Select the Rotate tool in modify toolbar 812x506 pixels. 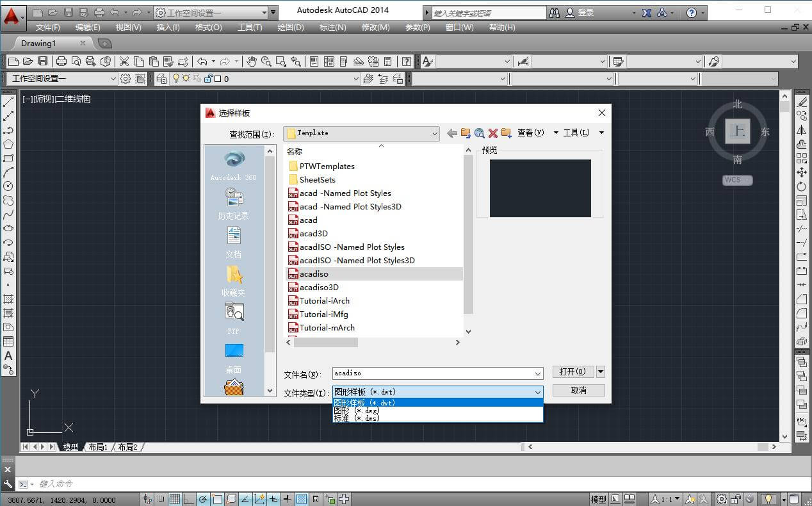[802, 186]
